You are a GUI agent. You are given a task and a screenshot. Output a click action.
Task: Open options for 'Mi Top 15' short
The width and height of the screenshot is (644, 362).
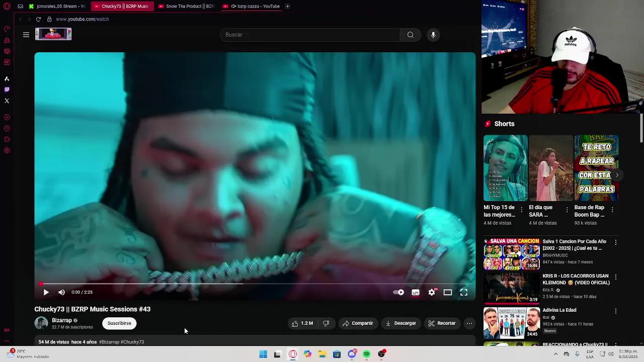point(521,210)
